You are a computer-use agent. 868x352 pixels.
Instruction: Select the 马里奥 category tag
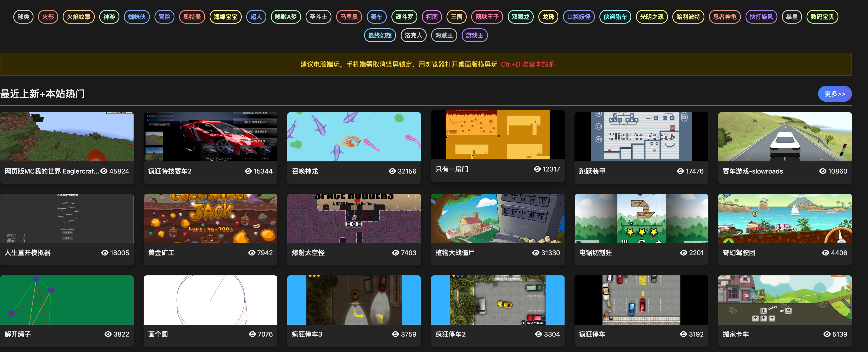tap(349, 17)
